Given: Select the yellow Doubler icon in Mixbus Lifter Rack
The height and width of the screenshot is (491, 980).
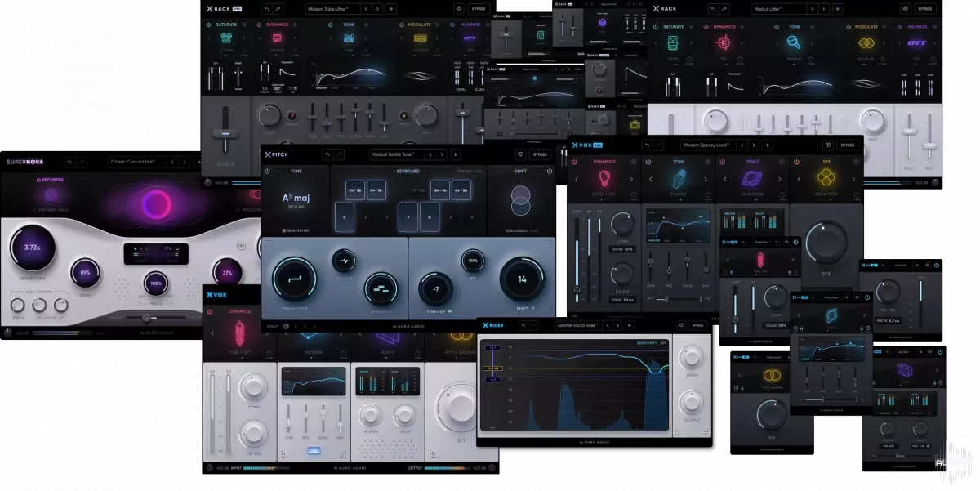Looking at the screenshot, I should [x=866, y=42].
